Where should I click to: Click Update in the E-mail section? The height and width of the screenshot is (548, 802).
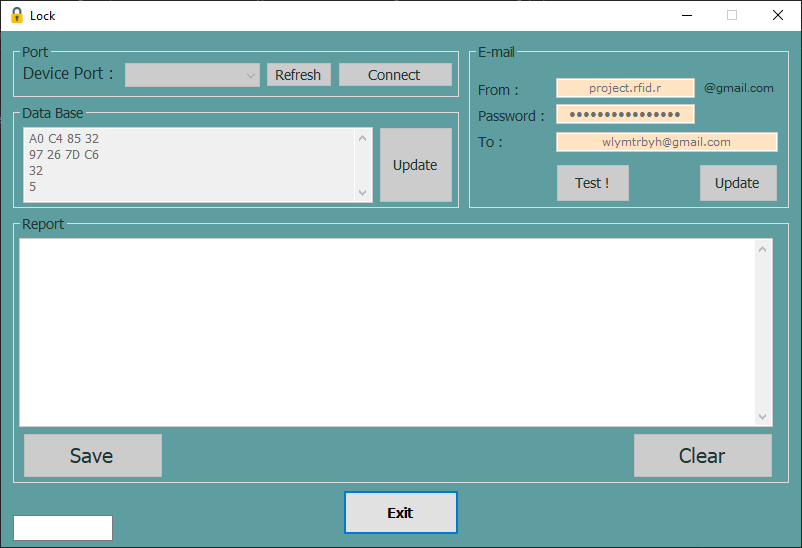point(737,183)
